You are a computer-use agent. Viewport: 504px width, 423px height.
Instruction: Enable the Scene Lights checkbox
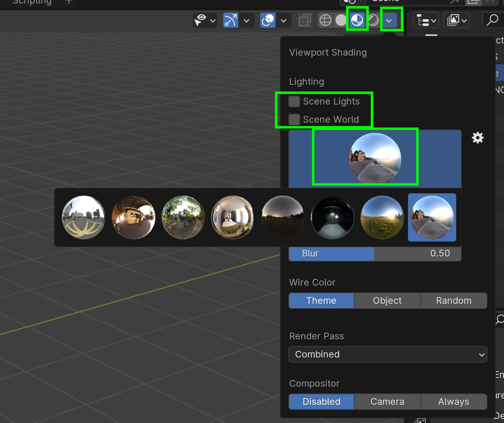(294, 101)
